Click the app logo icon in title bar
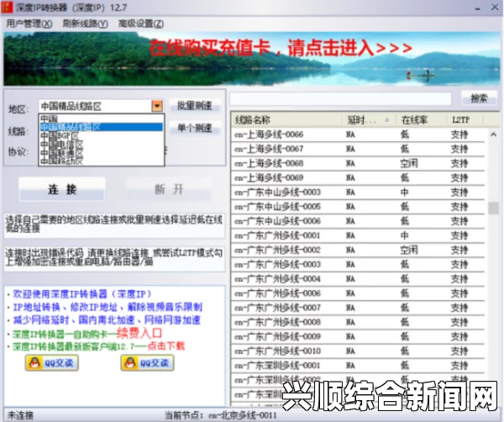Viewport: 504px width, 422px height. pos(7,7)
